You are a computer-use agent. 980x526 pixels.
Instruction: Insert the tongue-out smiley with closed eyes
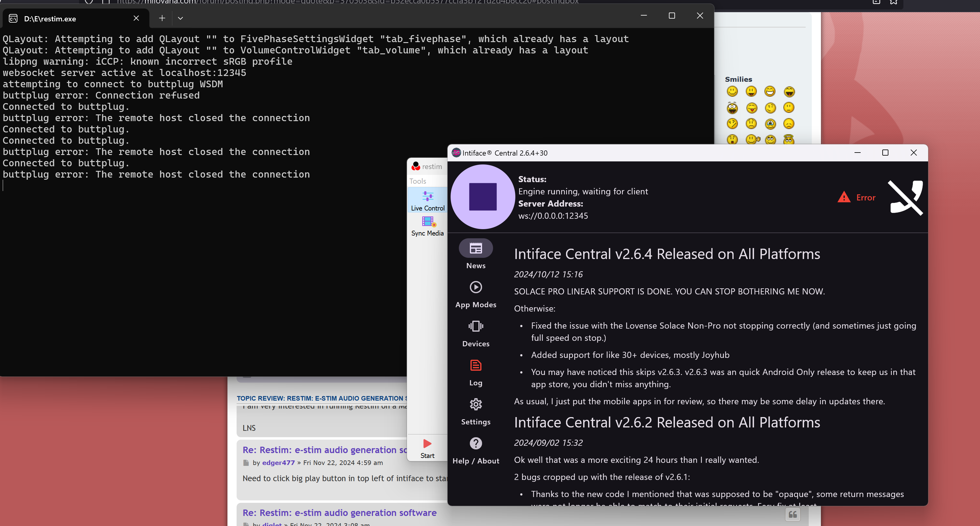point(752,108)
